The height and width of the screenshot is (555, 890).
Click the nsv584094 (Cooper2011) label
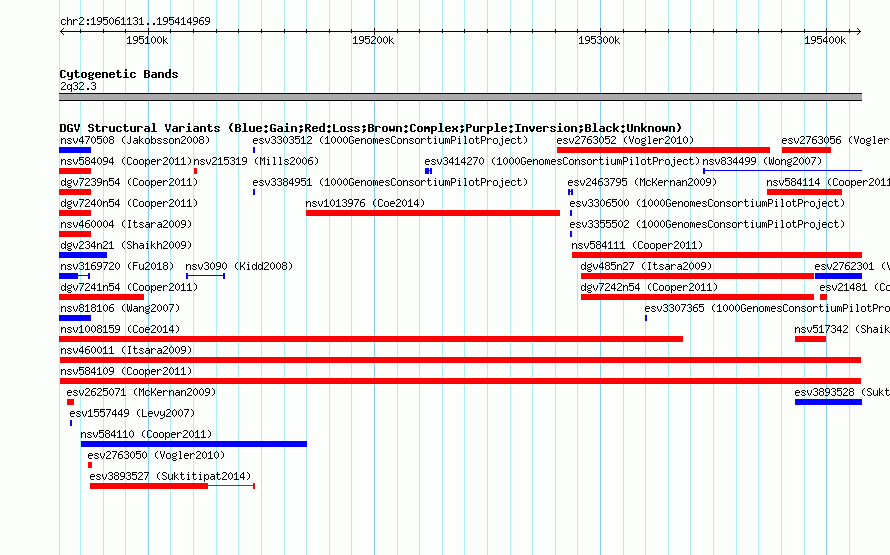click(x=126, y=161)
